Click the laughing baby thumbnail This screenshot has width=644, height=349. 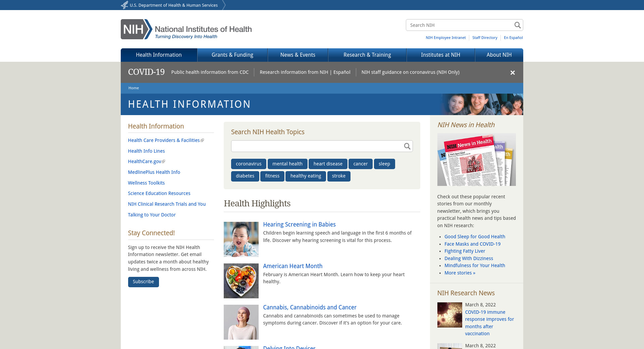click(x=241, y=239)
